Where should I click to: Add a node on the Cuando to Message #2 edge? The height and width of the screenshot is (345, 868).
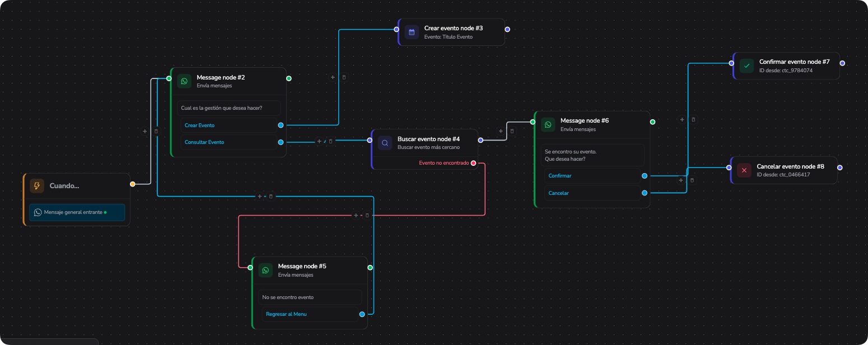tap(145, 131)
